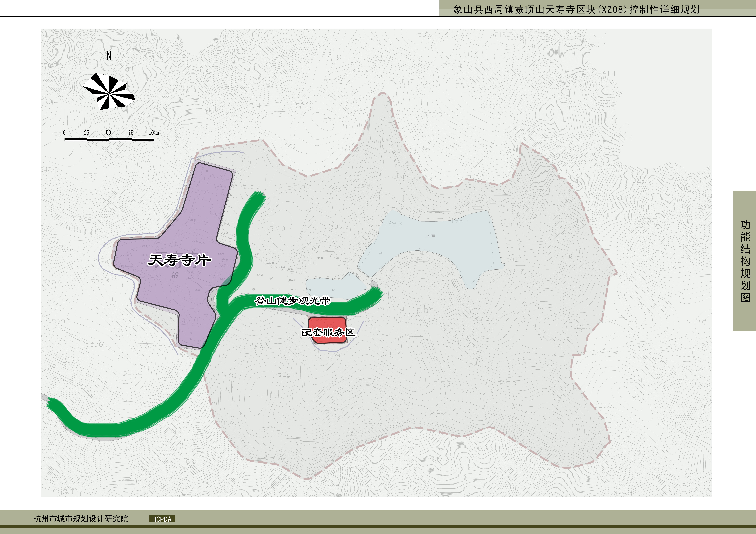Click the '100m' scale label
Viewport: 756px width, 534px height.
[x=154, y=133]
